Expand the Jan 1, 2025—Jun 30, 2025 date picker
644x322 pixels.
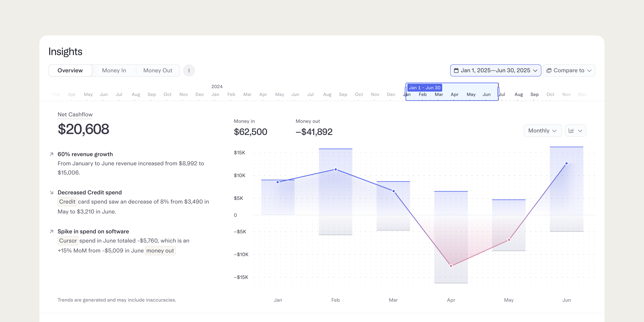(x=495, y=70)
